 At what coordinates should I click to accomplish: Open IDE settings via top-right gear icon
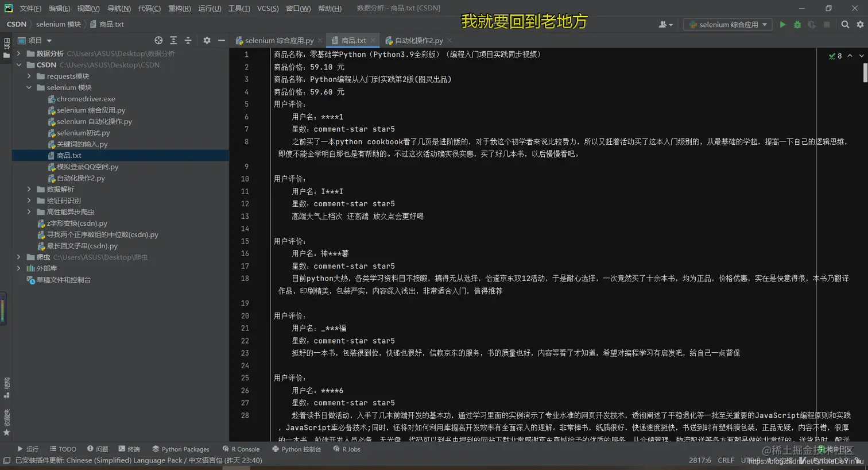(860, 24)
